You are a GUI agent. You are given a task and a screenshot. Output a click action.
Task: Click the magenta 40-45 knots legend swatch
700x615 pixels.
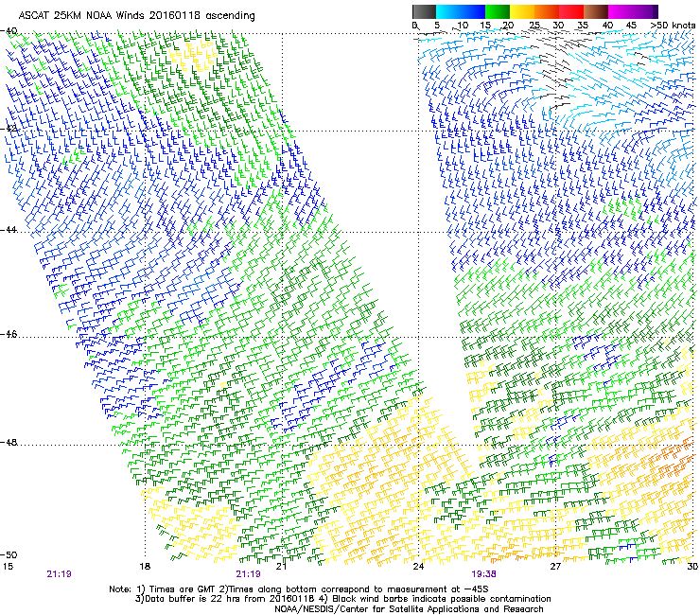pyautogui.click(x=621, y=11)
